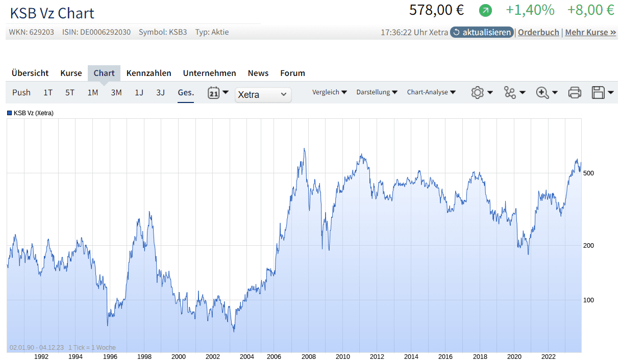Open the calendar date range picker

[x=214, y=93]
